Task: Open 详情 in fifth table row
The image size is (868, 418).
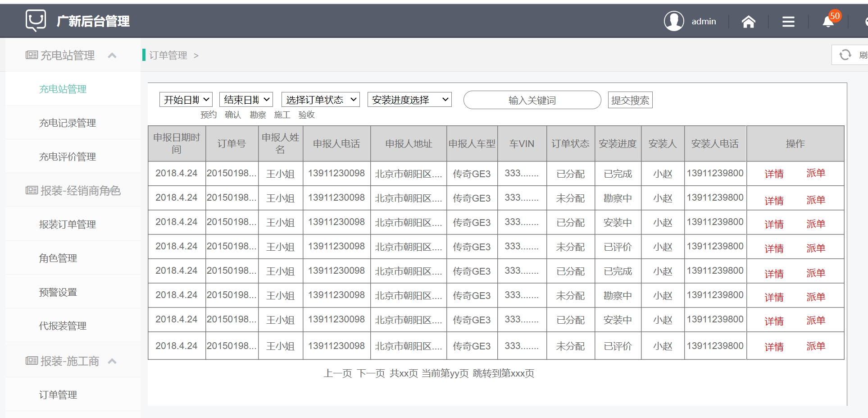Action: pos(774,273)
